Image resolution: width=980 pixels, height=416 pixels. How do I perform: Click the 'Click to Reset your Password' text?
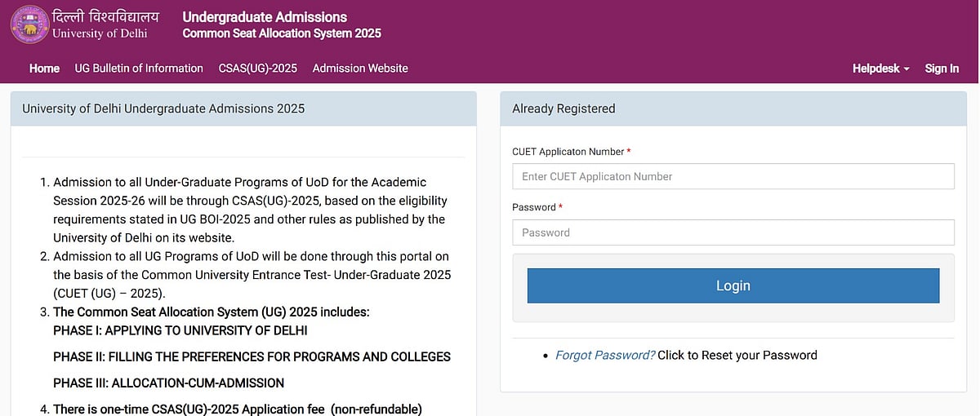point(737,355)
